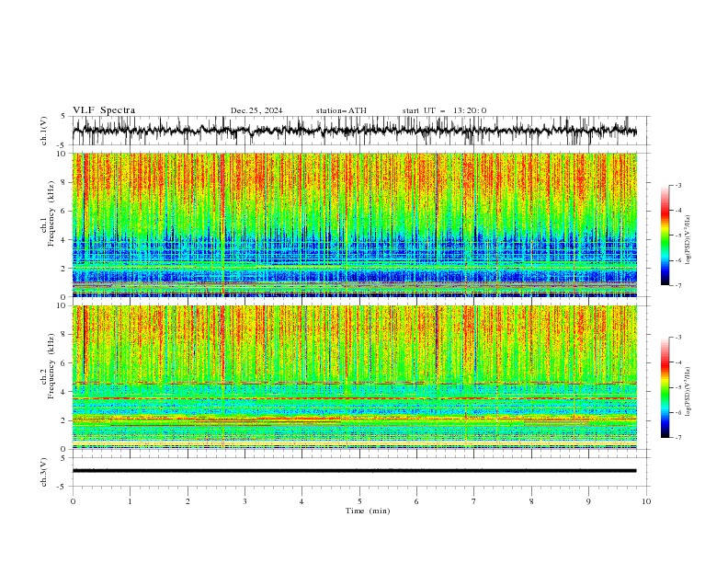
Task: Click the ch.3 flat waveform trace
Action: (354, 471)
